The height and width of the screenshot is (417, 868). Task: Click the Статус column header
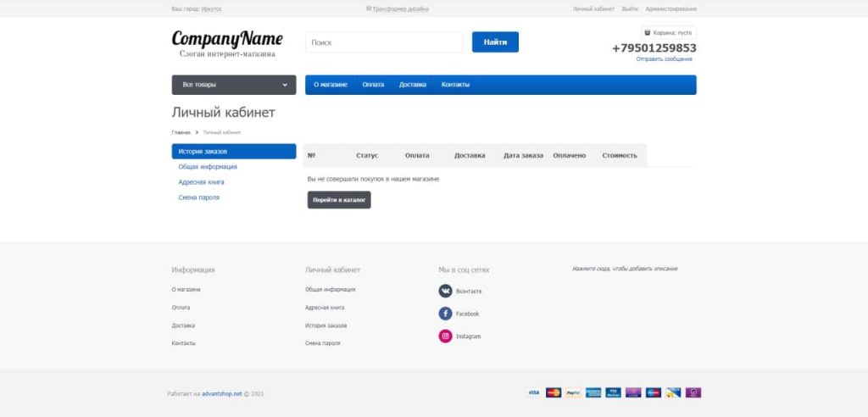pos(367,156)
